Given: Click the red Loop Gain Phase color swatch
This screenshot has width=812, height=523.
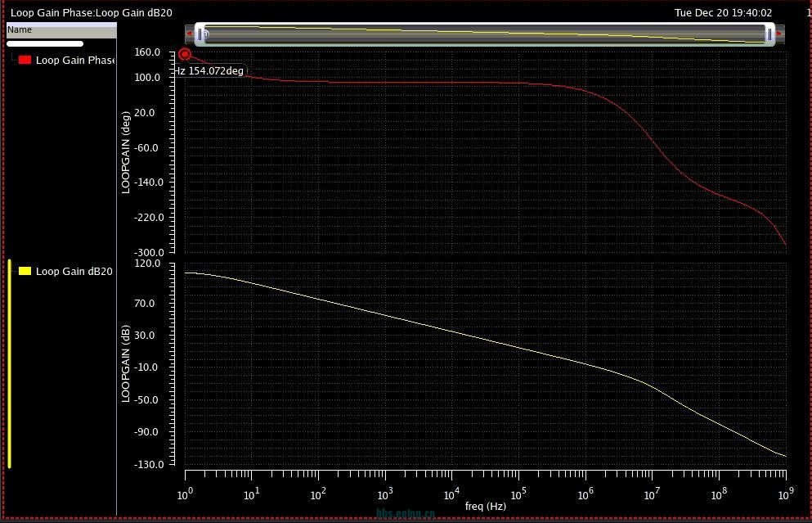Looking at the screenshot, I should (25, 60).
